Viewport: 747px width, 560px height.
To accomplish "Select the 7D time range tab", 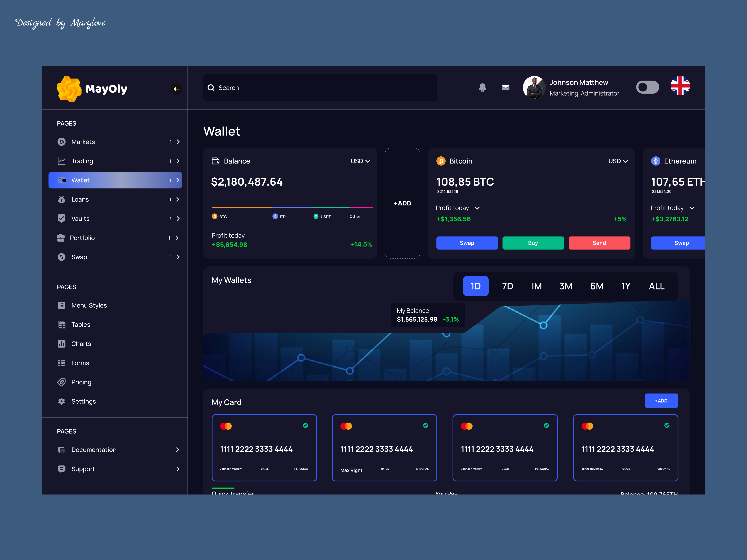I will click(x=507, y=286).
